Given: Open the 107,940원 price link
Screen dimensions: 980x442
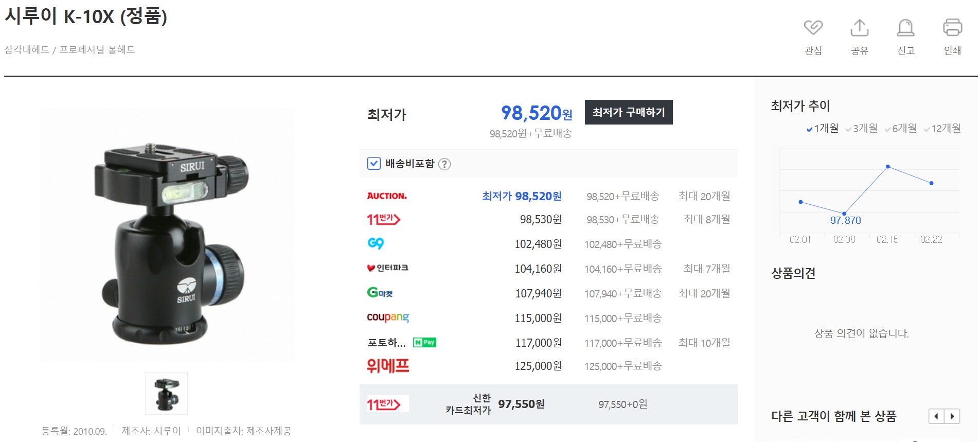Looking at the screenshot, I should pyautogui.click(x=538, y=293).
